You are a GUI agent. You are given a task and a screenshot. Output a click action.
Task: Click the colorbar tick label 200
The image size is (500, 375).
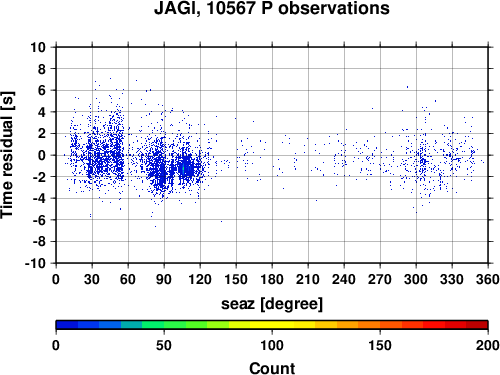point(488,345)
